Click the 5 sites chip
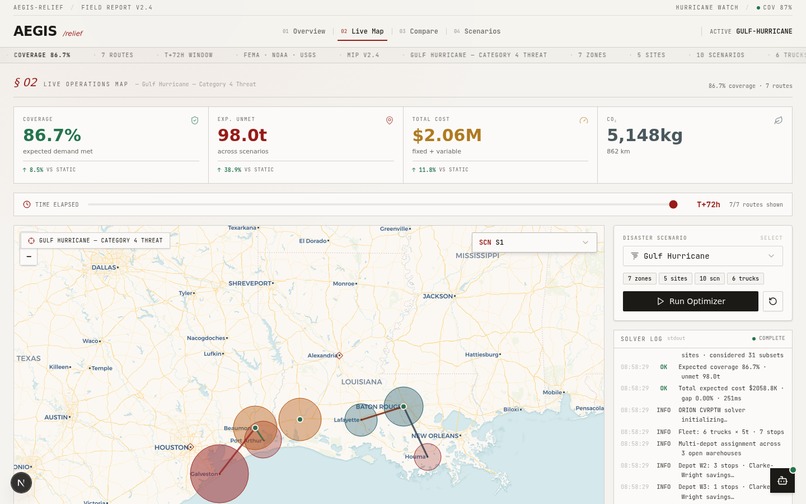Screen dimensions: 806x504 (x=675, y=278)
